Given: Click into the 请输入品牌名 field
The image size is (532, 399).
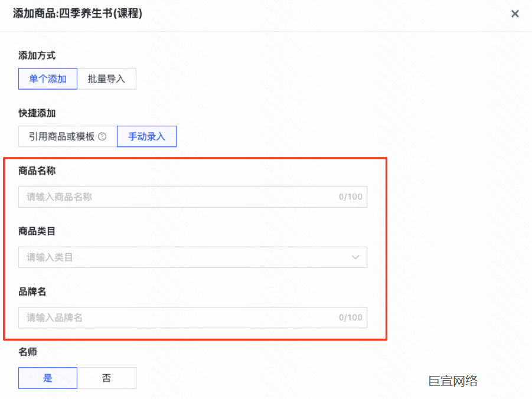Looking at the screenshot, I should [177, 318].
